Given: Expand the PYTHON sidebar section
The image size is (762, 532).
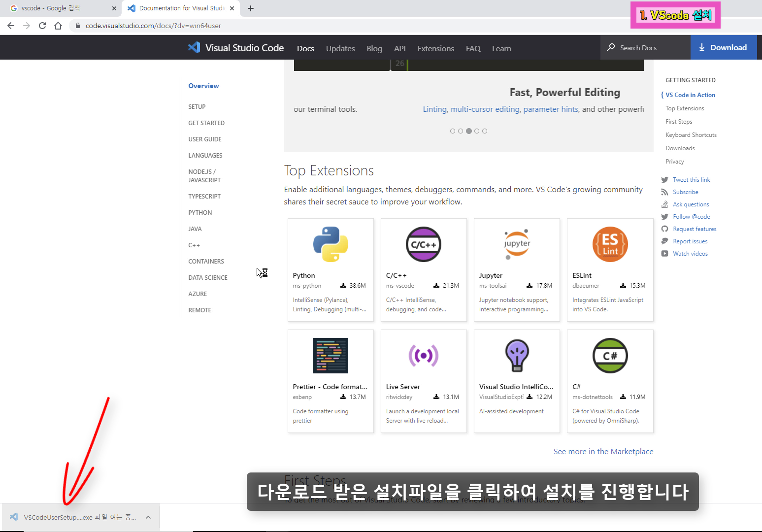Looking at the screenshot, I should 200,213.
